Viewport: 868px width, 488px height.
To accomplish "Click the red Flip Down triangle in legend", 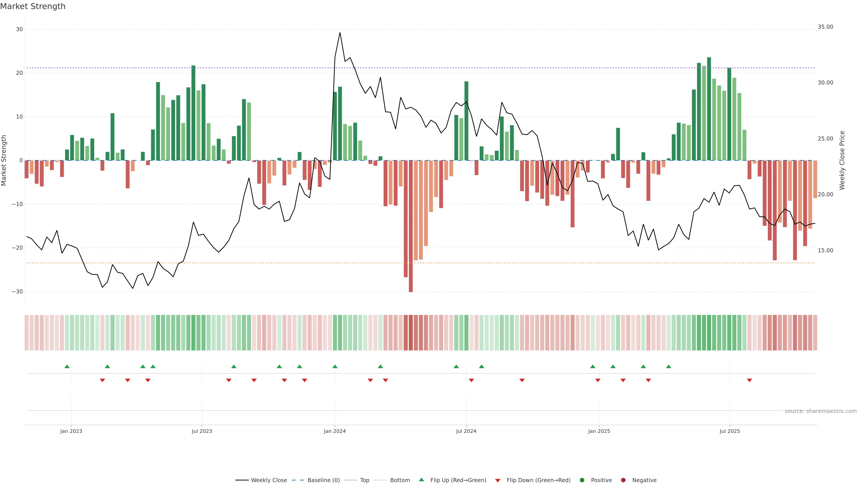I will tap(498, 480).
